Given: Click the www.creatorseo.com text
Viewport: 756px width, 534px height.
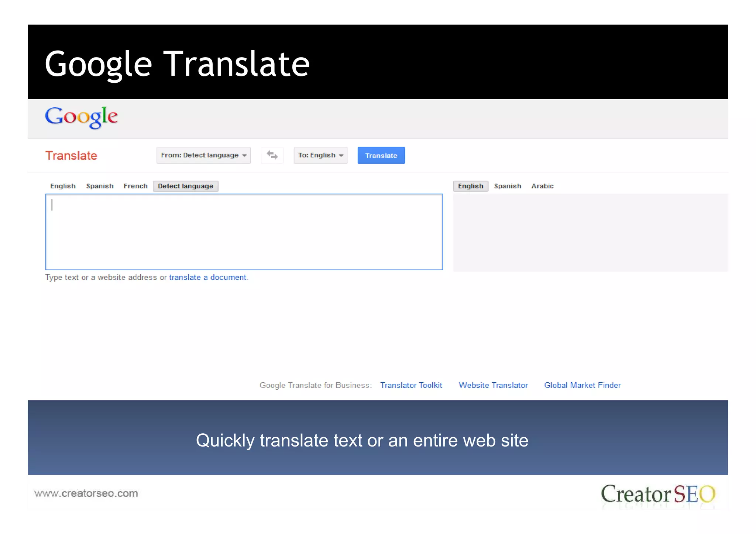Looking at the screenshot, I should (x=86, y=493).
